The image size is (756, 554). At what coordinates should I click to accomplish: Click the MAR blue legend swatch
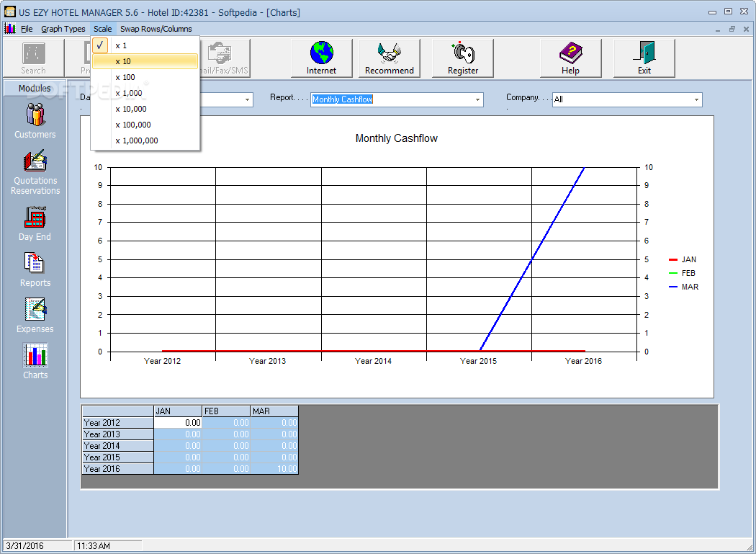[673, 287]
